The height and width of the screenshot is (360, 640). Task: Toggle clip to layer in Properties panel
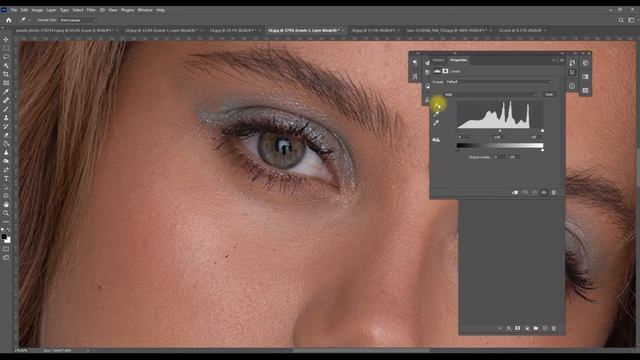pyautogui.click(x=515, y=192)
